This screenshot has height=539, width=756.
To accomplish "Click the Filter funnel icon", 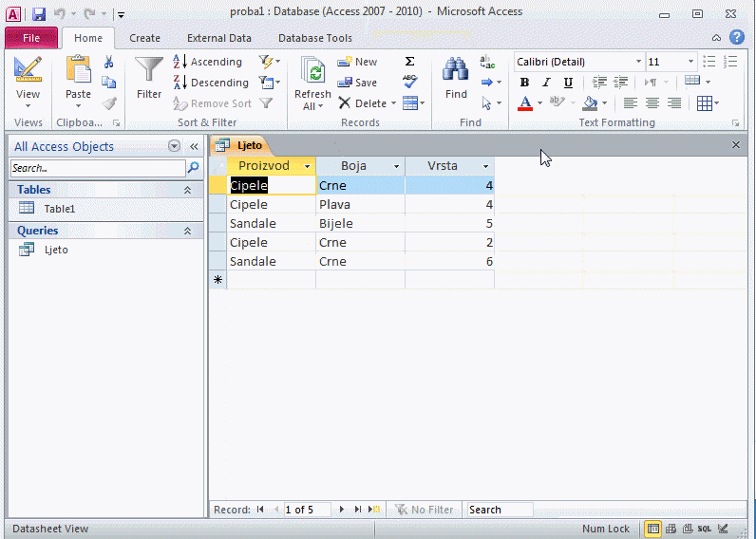I will (149, 70).
